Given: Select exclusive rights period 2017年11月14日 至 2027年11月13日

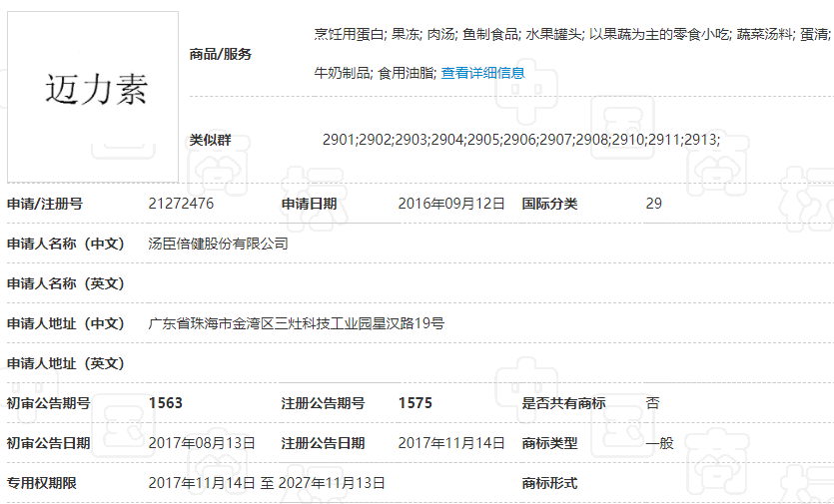Looking at the screenshot, I should tap(267, 483).
